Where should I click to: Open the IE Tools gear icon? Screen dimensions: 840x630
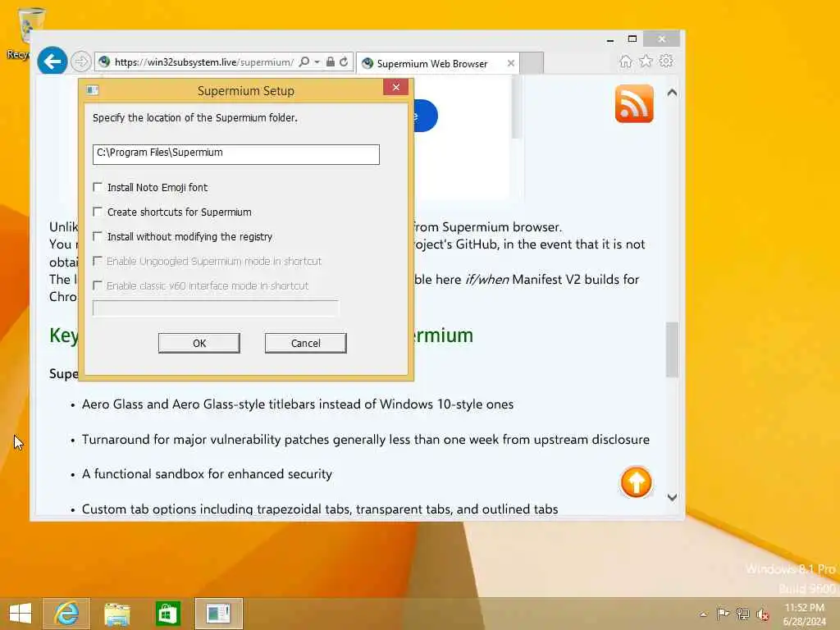pyautogui.click(x=666, y=61)
